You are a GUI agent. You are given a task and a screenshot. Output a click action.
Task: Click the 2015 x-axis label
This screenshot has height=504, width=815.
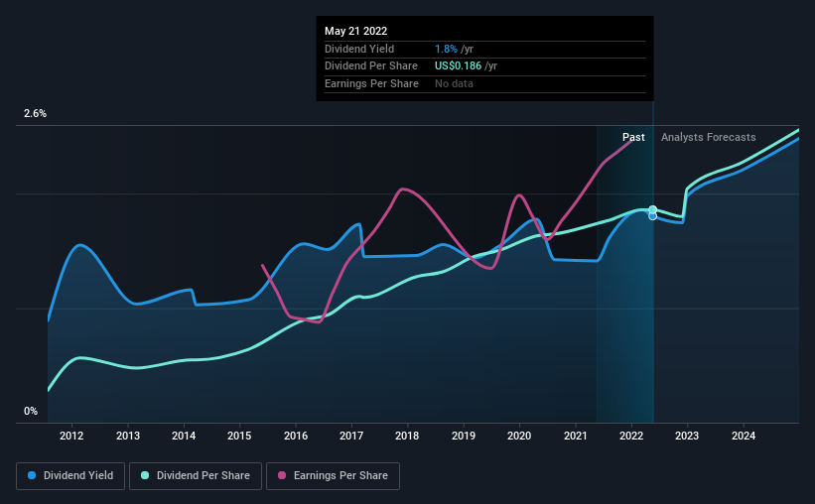click(239, 436)
